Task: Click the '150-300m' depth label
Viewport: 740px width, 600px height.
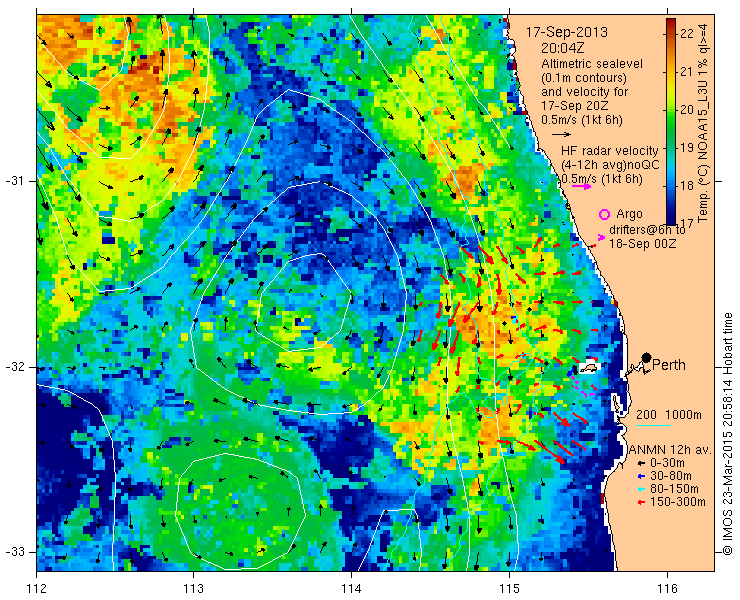Action: [678, 502]
